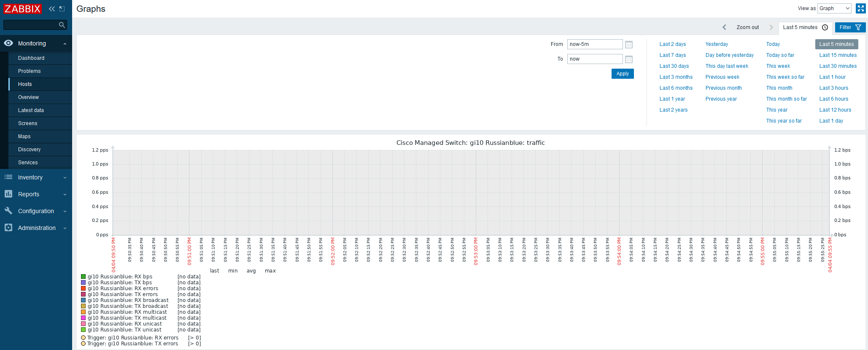Expand the Inventory menu section

[x=36, y=177]
